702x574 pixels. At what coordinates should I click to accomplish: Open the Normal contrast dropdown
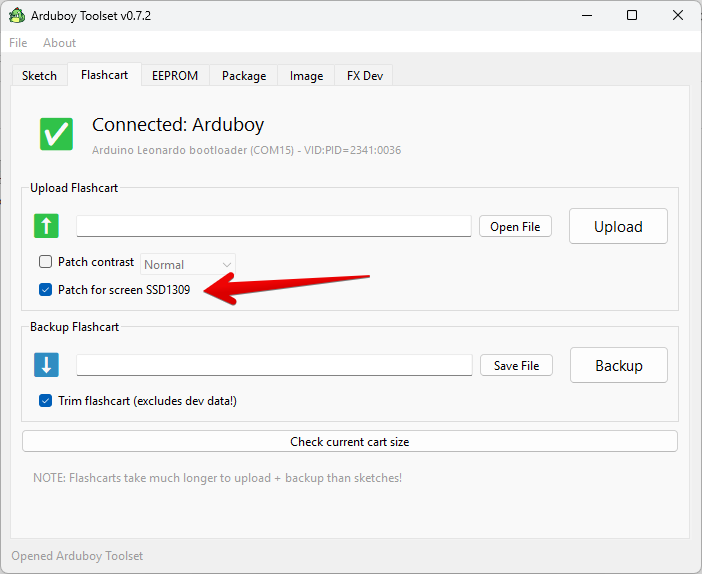pos(188,265)
